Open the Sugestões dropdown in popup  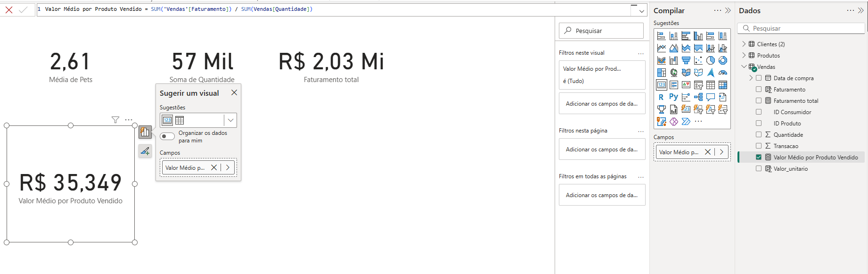pos(230,120)
